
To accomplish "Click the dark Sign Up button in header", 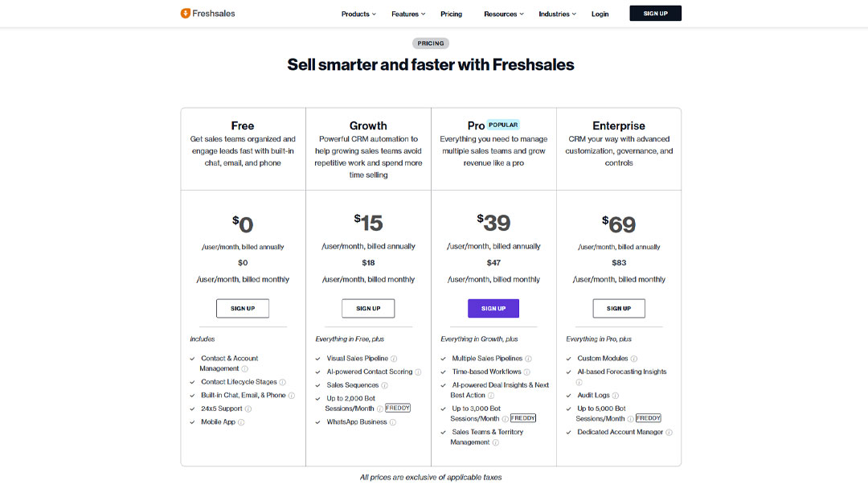I will point(656,14).
